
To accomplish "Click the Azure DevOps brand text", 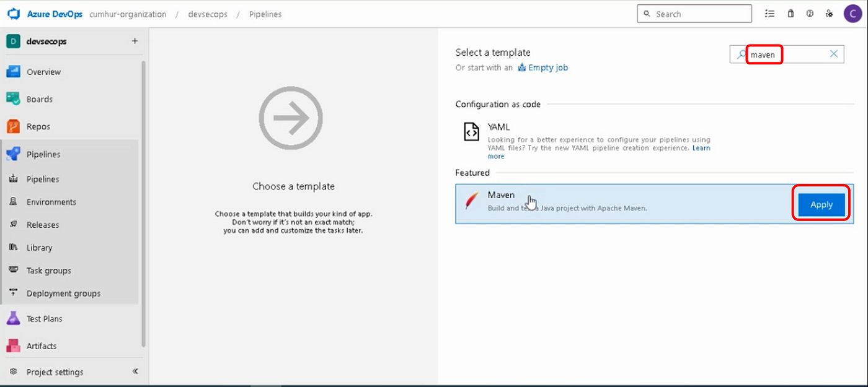I will coord(56,14).
